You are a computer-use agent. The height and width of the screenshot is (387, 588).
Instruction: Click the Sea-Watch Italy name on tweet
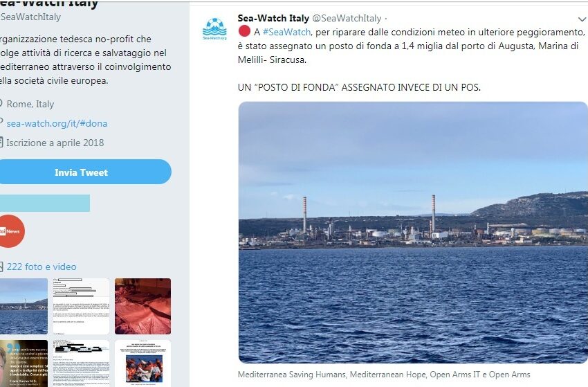click(x=273, y=18)
